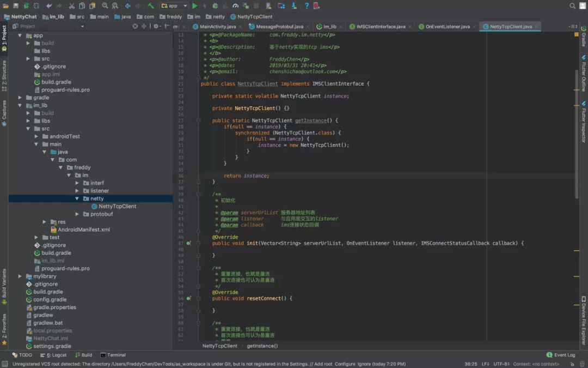Click the Debug app bug icon
This screenshot has width=588, height=368.
215,6
